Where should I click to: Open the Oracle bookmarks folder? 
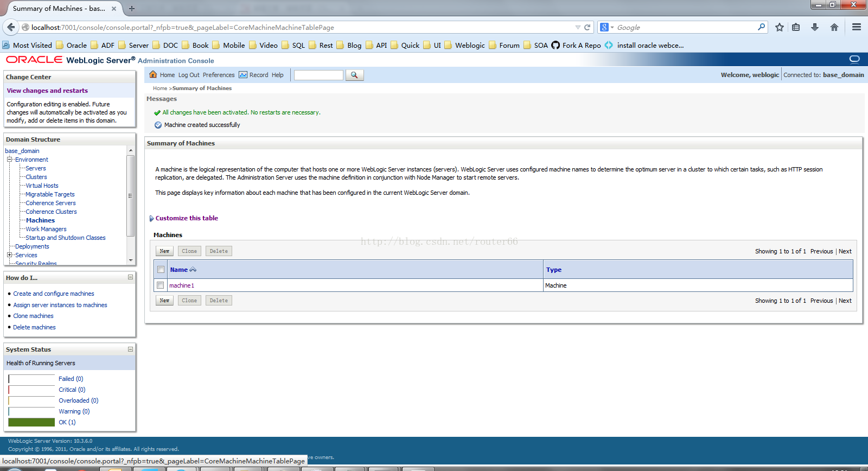tap(72, 45)
